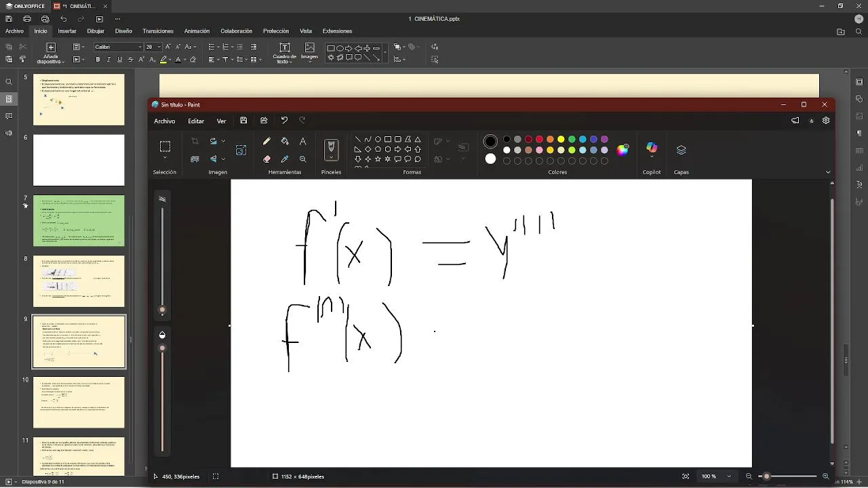This screenshot has width=868, height=488.
Task: Toggle Strikethrough formatting in OnlyOffice
Action: 130,60
